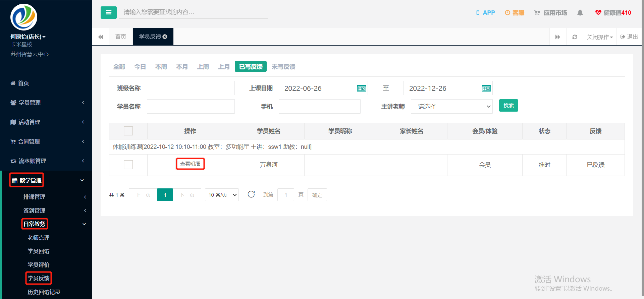This screenshot has height=299, width=644.
Task: Open 应用市场 app market
Action: tap(551, 13)
